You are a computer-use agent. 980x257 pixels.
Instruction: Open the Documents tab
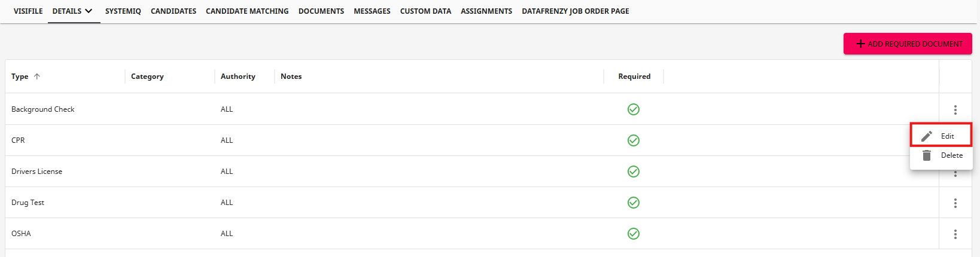[321, 11]
